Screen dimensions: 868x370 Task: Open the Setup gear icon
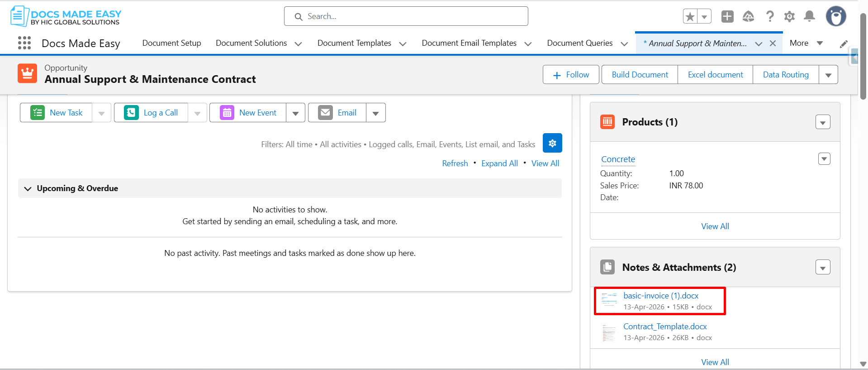tap(789, 17)
